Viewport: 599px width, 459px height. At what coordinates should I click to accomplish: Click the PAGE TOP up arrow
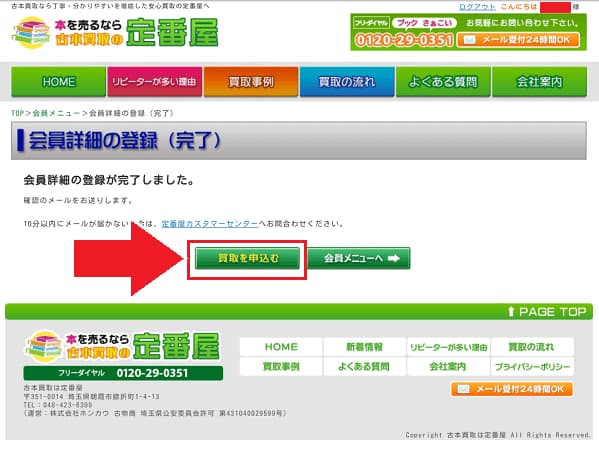[511, 312]
